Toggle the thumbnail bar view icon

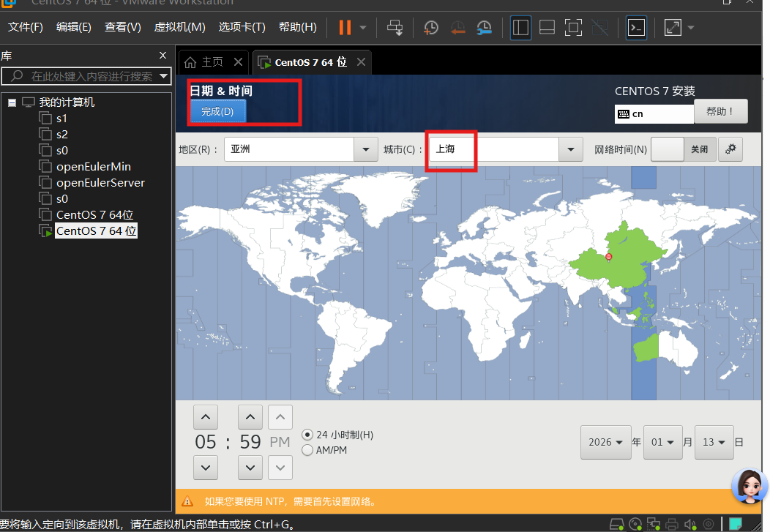(547, 28)
